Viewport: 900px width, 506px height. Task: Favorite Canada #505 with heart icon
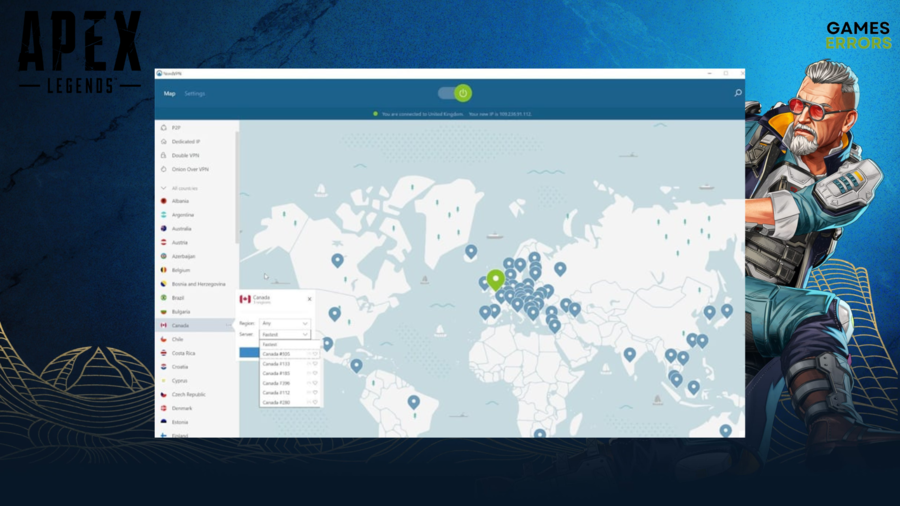(x=314, y=353)
